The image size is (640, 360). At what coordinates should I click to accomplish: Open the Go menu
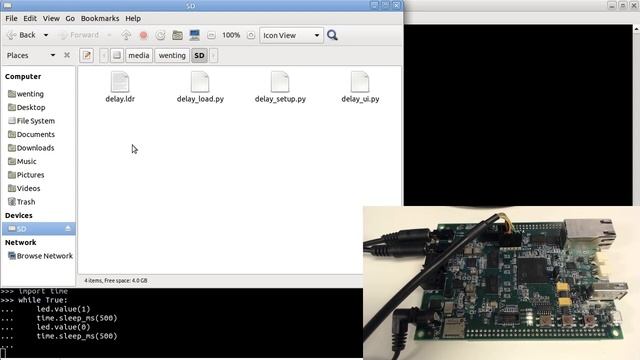click(70, 18)
